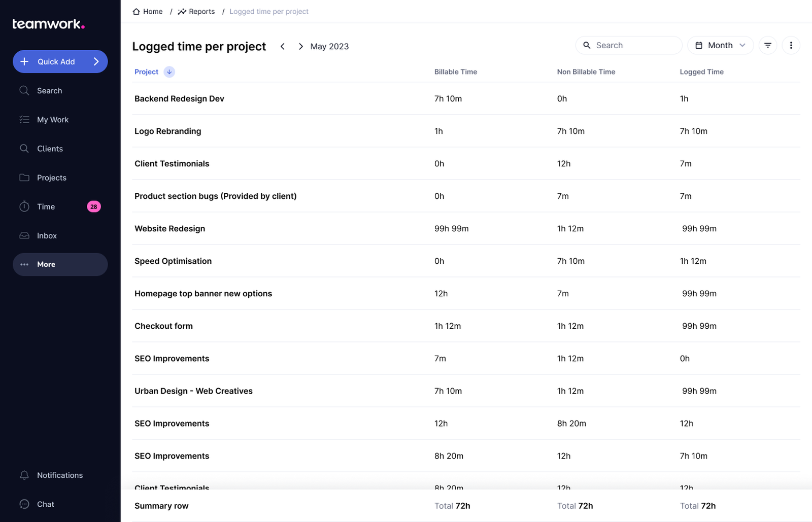Go to previous month arrow
This screenshot has height=522, width=812.
point(283,46)
